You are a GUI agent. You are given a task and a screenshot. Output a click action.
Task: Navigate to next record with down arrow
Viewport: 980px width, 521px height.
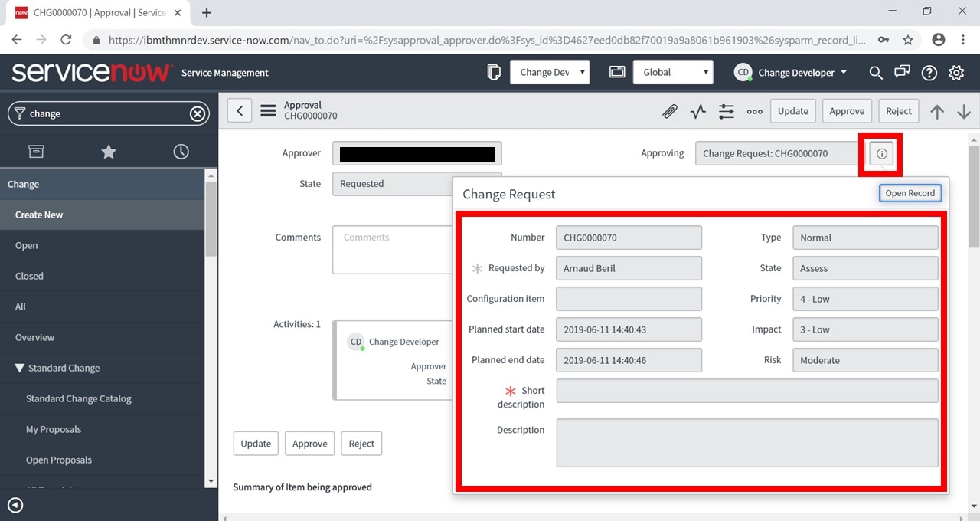(964, 111)
